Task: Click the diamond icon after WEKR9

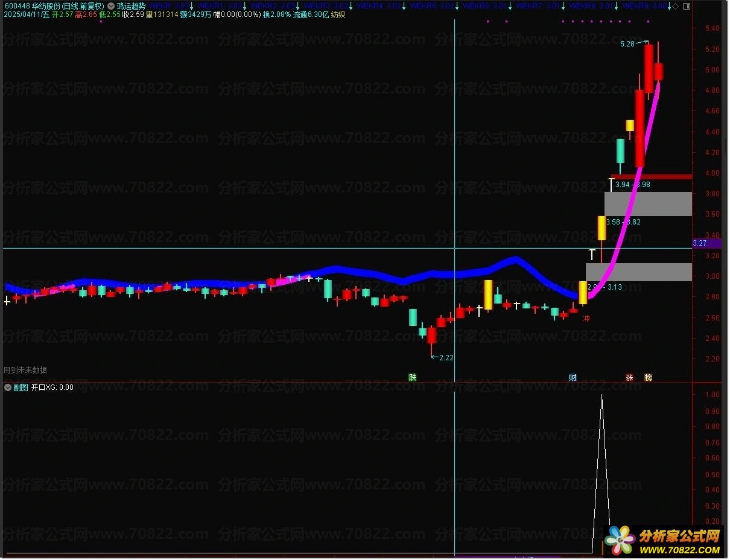Action: 675,6
